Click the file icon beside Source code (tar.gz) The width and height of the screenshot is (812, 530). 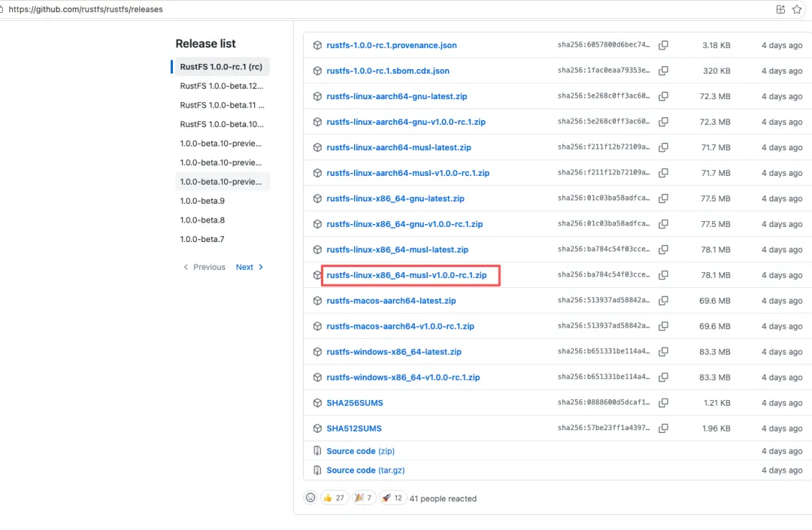pyautogui.click(x=317, y=470)
